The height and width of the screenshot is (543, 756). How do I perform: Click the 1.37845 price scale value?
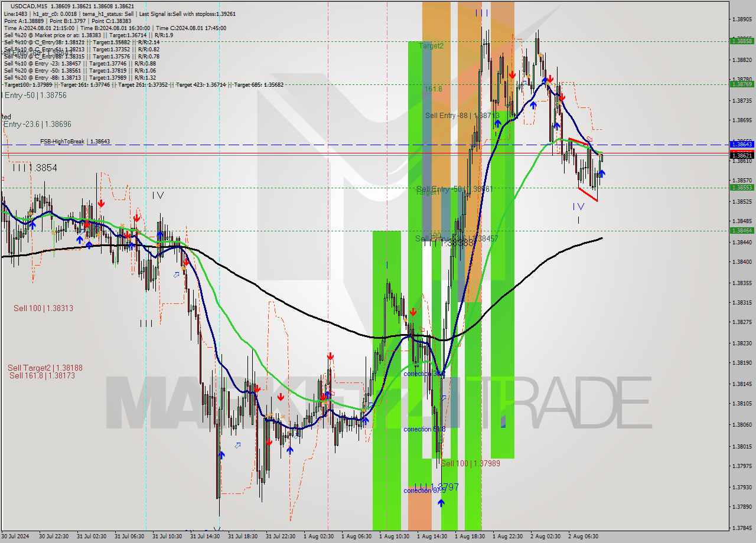tap(742, 528)
